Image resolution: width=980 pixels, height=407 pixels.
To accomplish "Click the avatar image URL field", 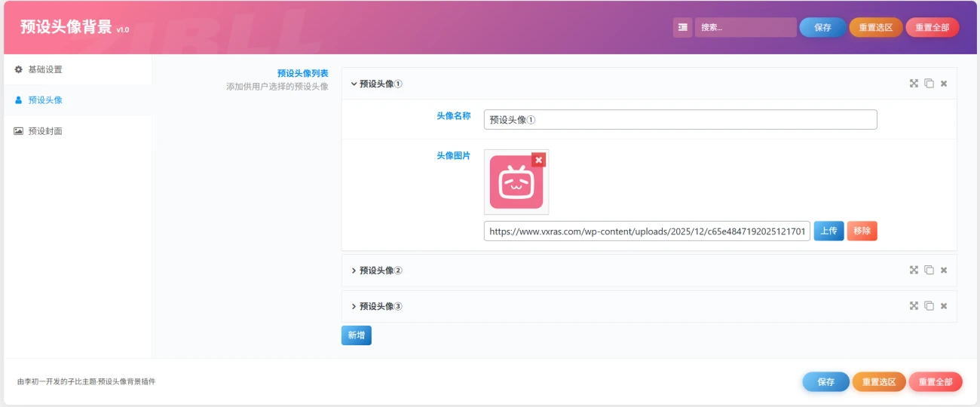I will pyautogui.click(x=647, y=231).
